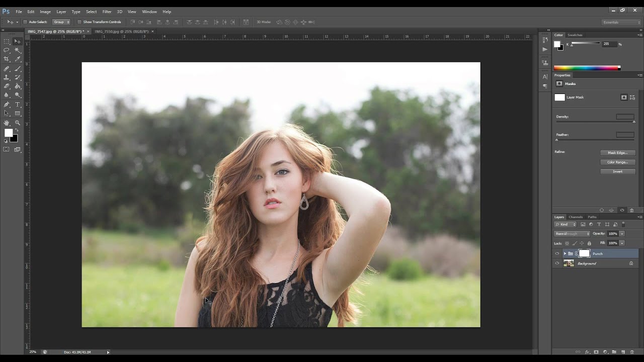This screenshot has width=644, height=362.
Task: Toggle lock image pixels brush icon
Action: click(575, 243)
